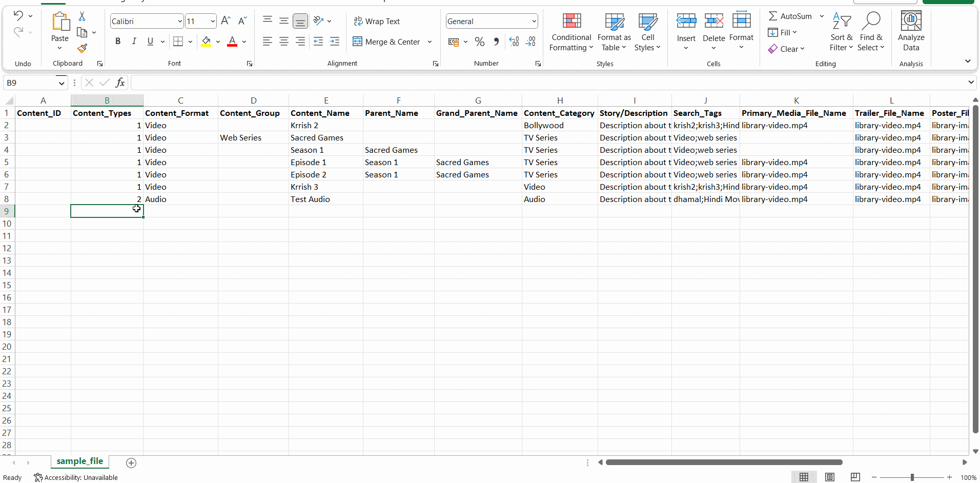
Task: Click the horizontal scrollbar thumb
Action: point(724,462)
